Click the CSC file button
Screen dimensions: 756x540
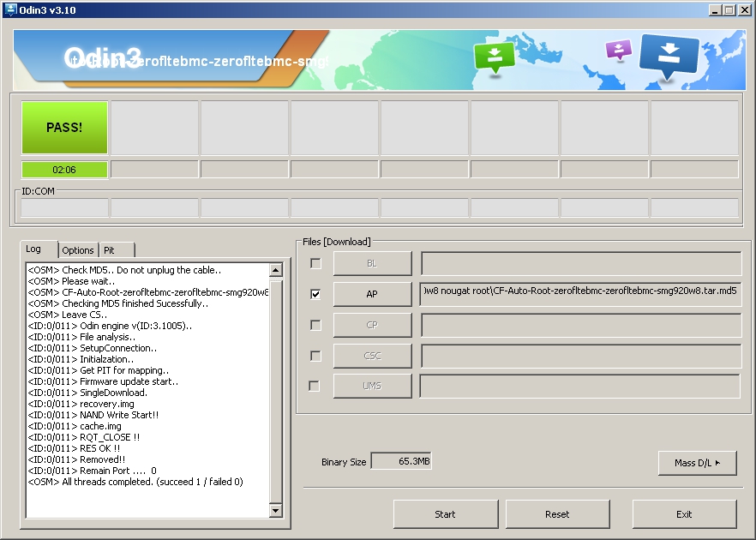[372, 356]
